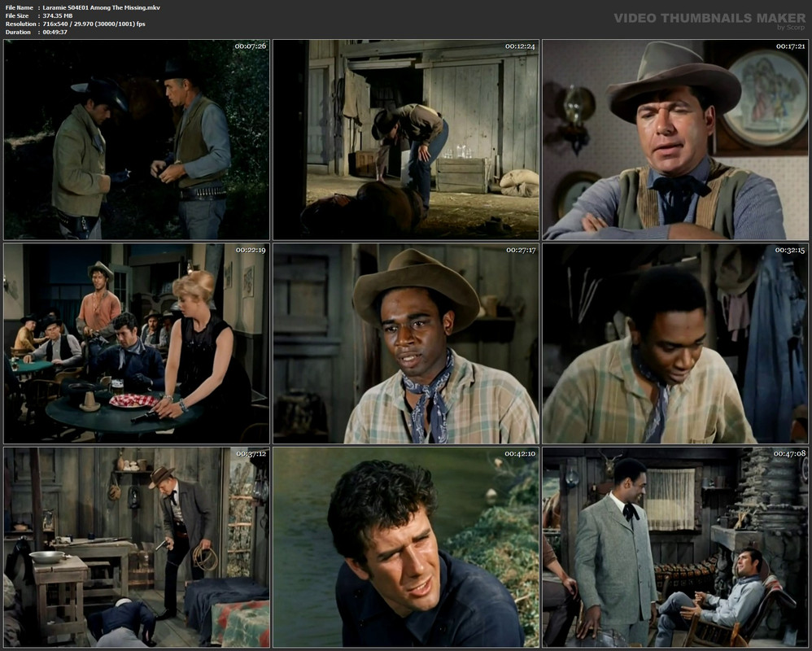Click the resolution value '716x540 / 29.970 (30000/1001) fps'

point(94,24)
